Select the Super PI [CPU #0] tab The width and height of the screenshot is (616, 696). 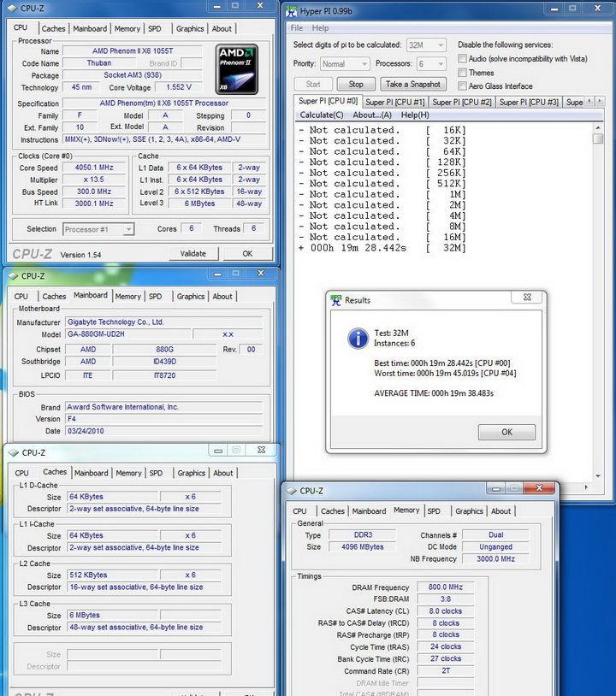(x=328, y=101)
